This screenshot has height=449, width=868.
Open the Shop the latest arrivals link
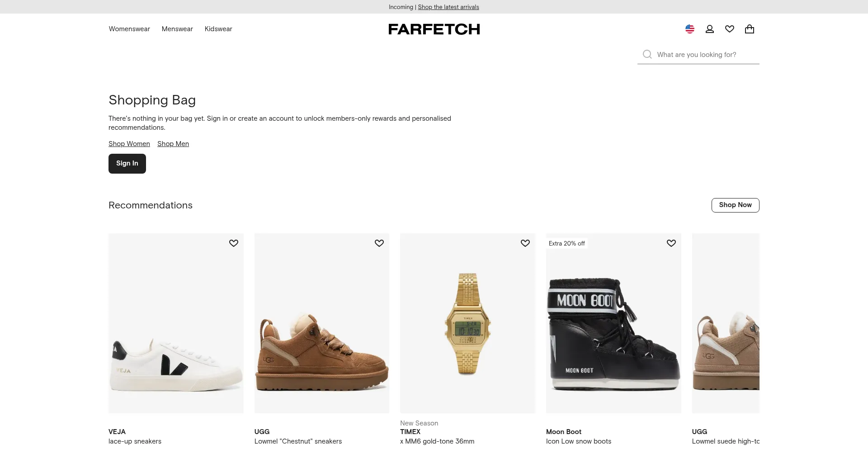[x=448, y=7]
